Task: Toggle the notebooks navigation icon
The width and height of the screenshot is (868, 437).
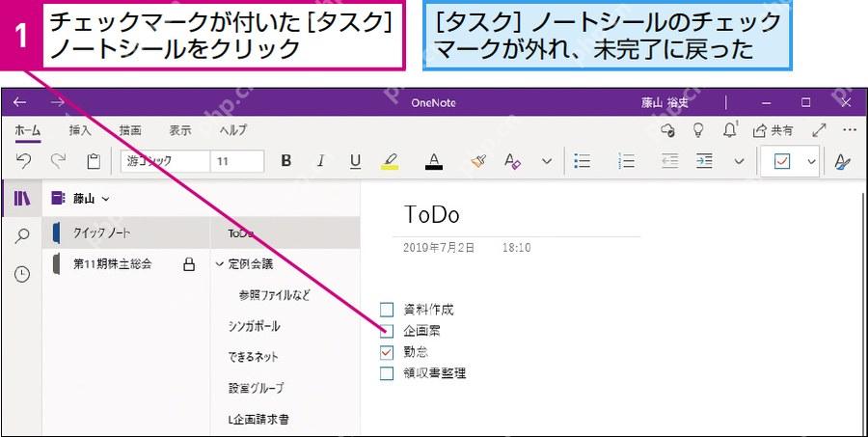Action: pos(22,199)
